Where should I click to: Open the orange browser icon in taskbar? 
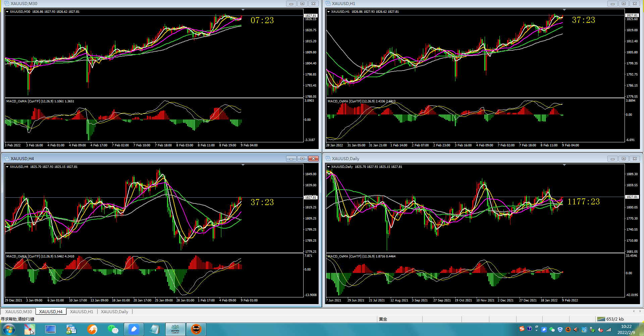pos(92,329)
